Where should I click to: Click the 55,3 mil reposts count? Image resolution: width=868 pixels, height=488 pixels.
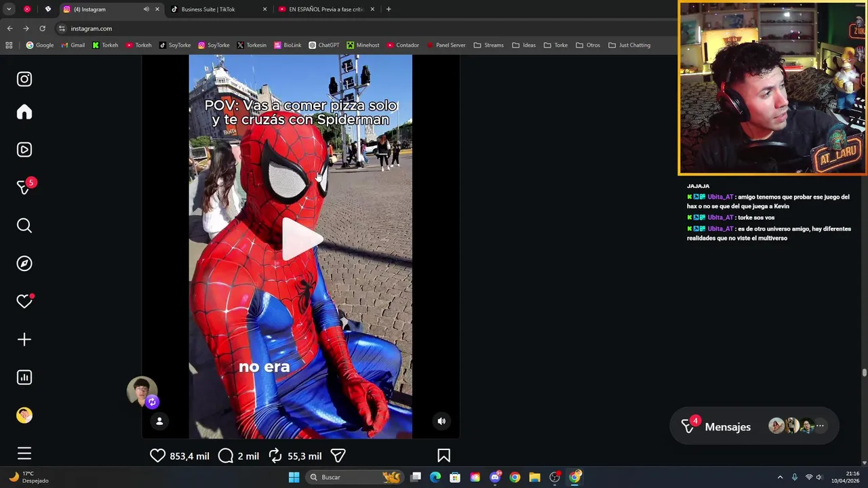tap(304, 456)
